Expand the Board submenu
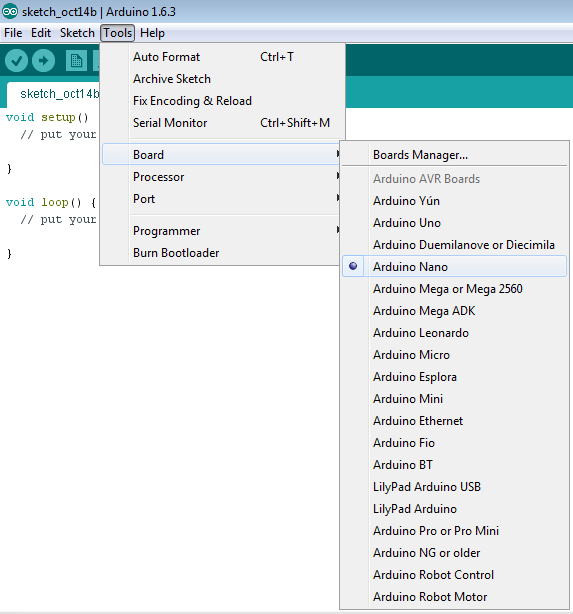 pos(221,155)
